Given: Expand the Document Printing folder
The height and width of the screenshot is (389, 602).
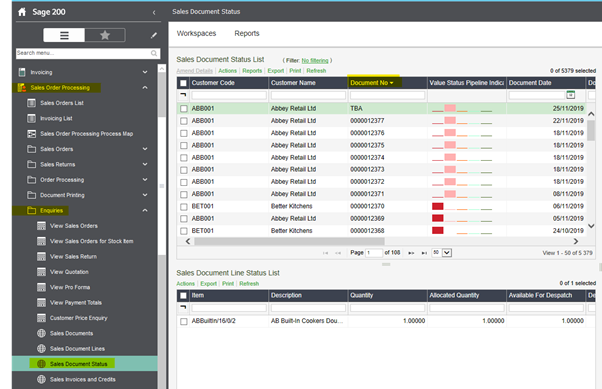Looking at the screenshot, I should (x=145, y=195).
